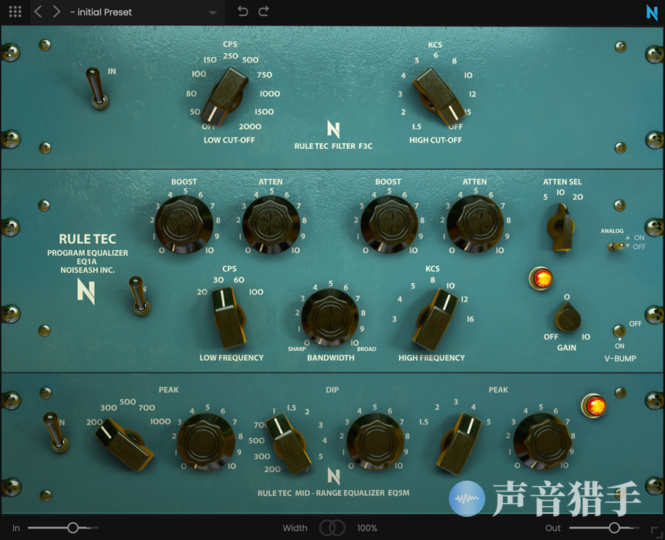Image resolution: width=665 pixels, height=540 pixels.
Task: Click the In level slider
Action: coord(72,527)
